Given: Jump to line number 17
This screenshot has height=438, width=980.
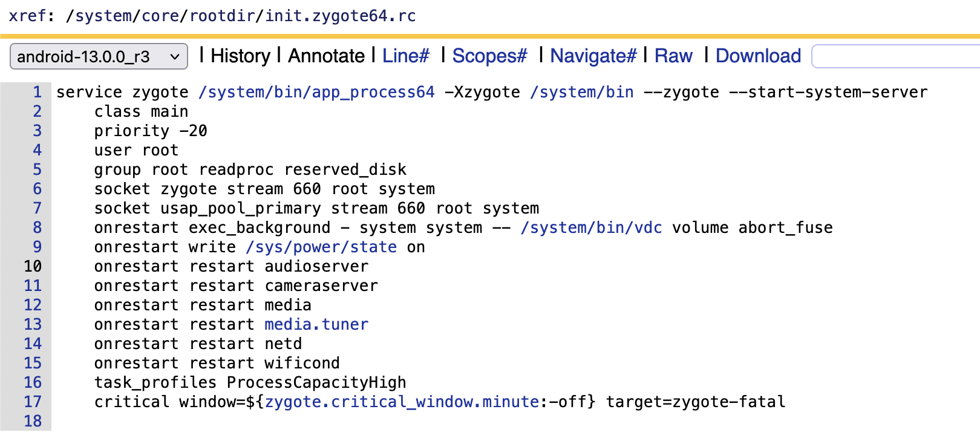Looking at the screenshot, I should tap(33, 402).
